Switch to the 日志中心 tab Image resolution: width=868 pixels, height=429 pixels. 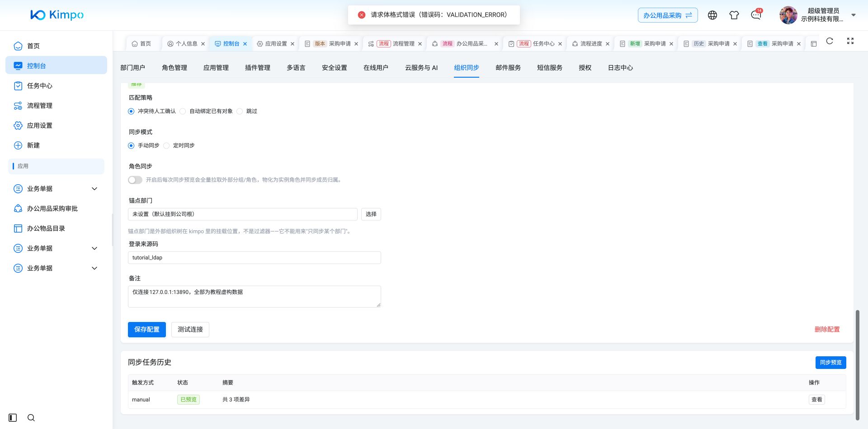(x=620, y=68)
